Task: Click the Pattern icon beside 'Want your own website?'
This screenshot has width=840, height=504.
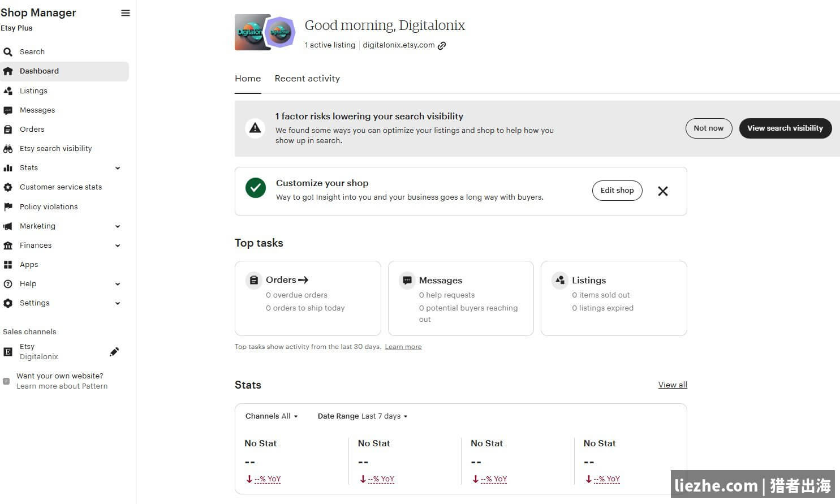Action: [6, 381]
